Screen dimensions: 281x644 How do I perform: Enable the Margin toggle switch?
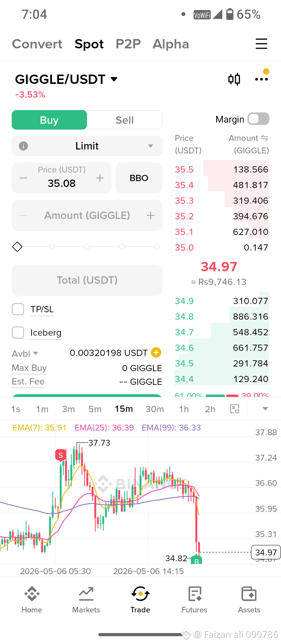pos(258,119)
